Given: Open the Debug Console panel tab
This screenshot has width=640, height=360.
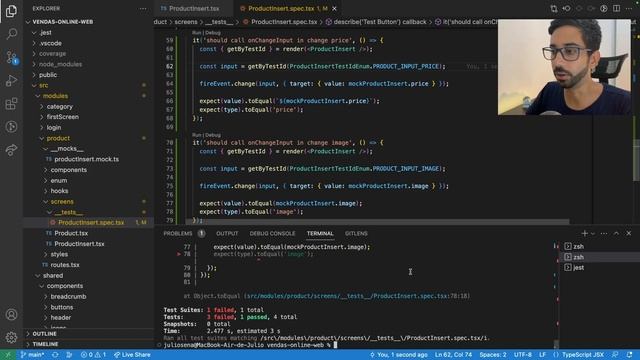Looking at the screenshot, I should click(272, 233).
